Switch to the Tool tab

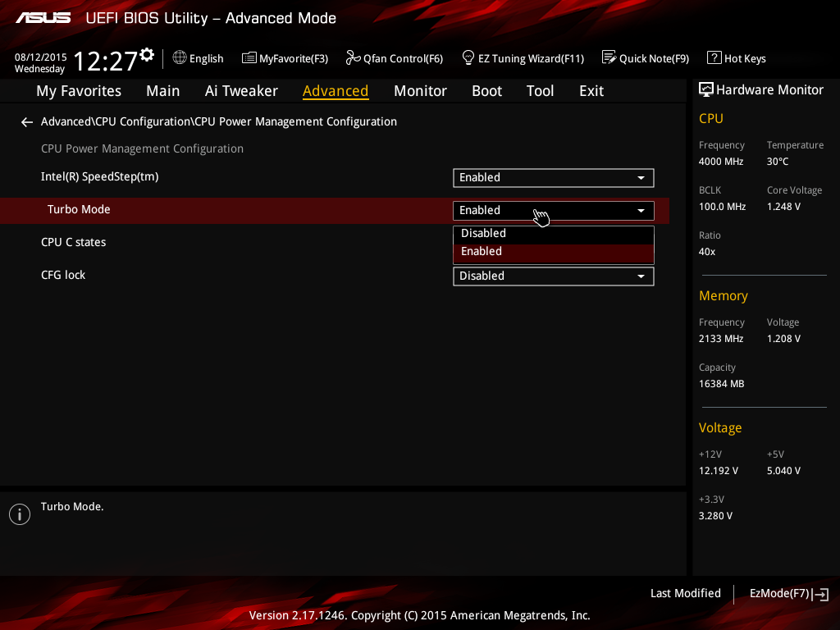coord(540,91)
